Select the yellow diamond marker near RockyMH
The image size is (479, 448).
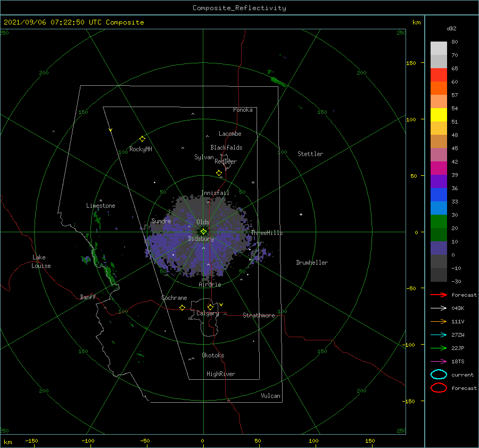pyautogui.click(x=142, y=139)
